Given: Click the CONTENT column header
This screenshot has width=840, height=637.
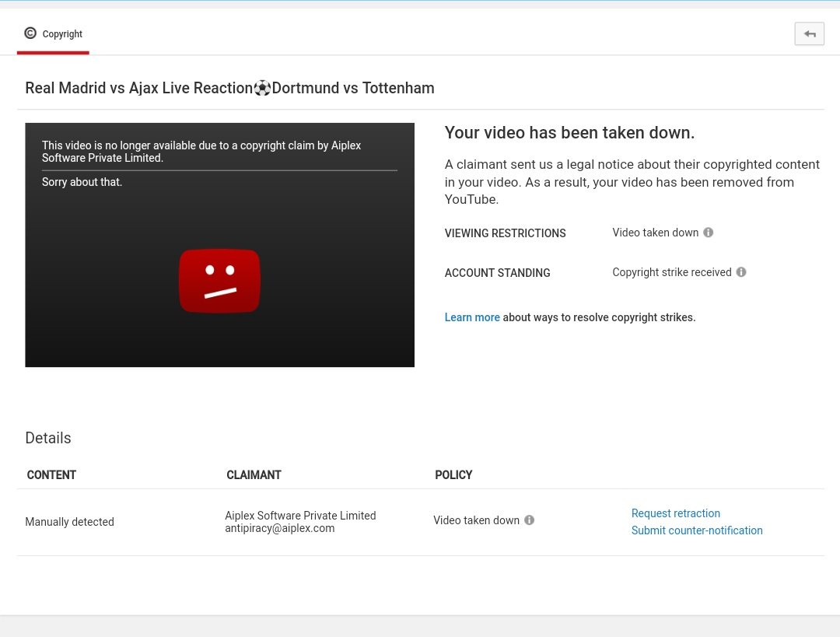Looking at the screenshot, I should pos(51,474).
